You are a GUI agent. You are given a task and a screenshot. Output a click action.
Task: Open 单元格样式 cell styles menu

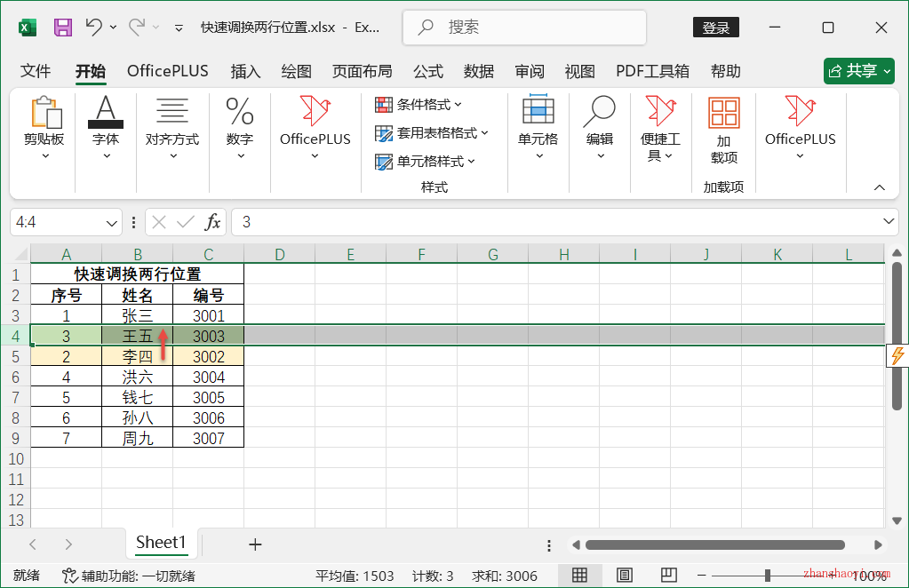425,161
